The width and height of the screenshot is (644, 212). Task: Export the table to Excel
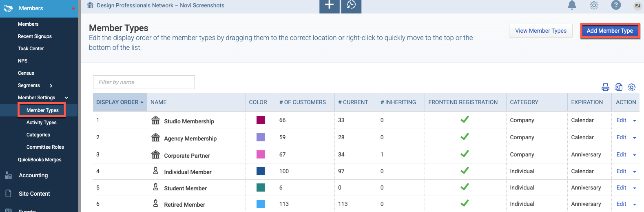619,87
